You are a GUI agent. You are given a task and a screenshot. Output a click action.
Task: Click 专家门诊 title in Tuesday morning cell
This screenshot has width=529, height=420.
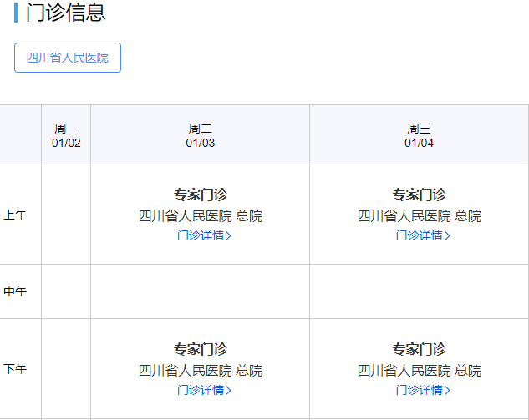point(201,195)
